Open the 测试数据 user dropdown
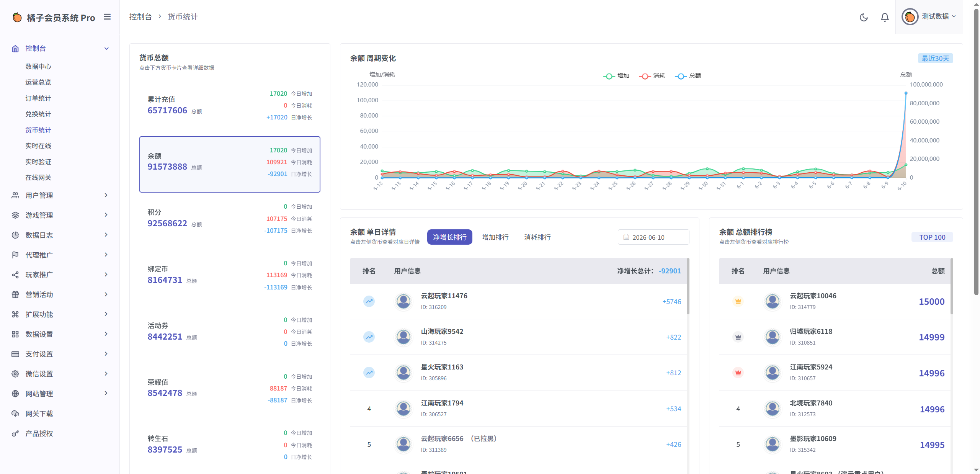Image resolution: width=980 pixels, height=474 pixels. [x=929, y=17]
